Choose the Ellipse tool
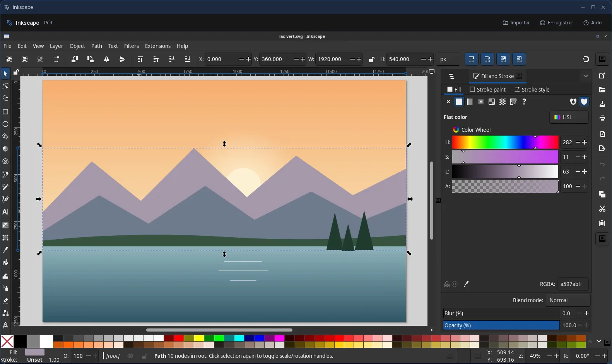 click(5, 124)
